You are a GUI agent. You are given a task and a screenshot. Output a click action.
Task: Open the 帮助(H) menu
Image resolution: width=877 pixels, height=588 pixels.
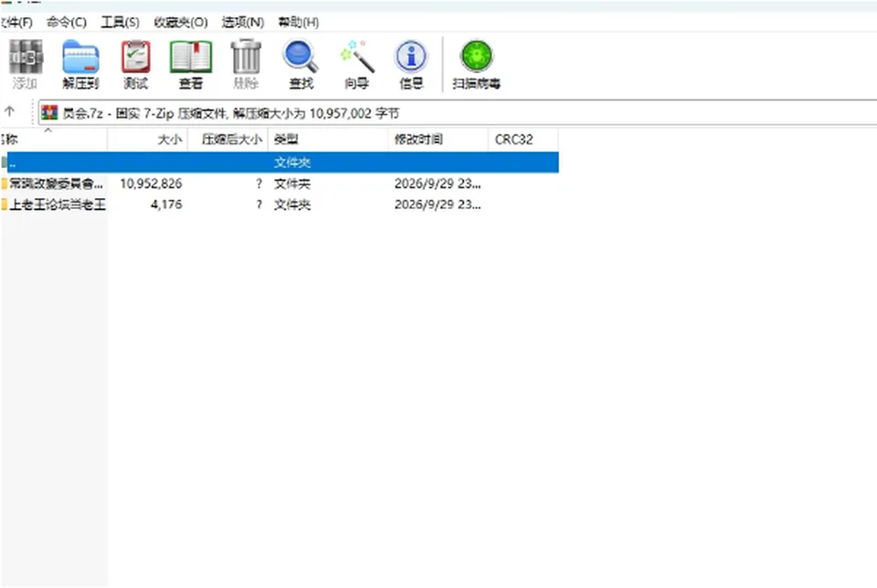pyautogui.click(x=299, y=22)
